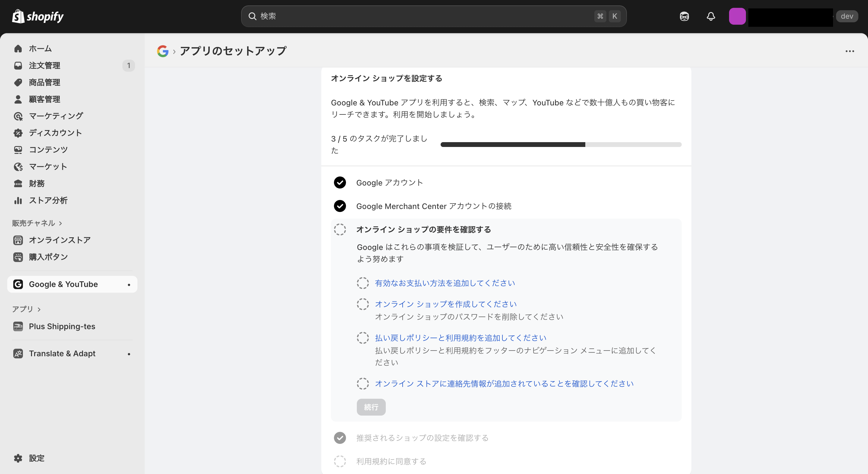Click the '3 / 5 のタスクが完了しました' text
Image resolution: width=868 pixels, height=474 pixels.
tap(379, 145)
